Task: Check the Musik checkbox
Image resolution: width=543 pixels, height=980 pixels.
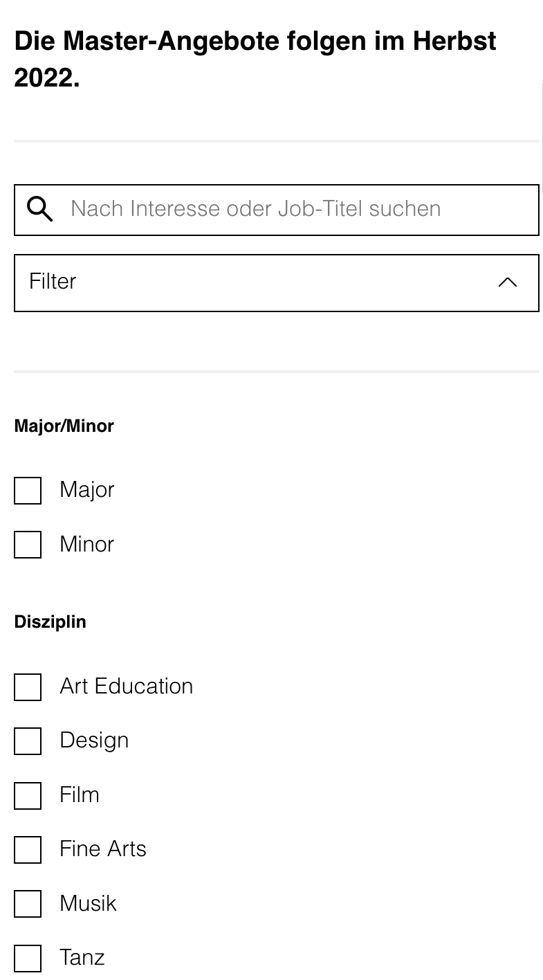Action: click(28, 904)
